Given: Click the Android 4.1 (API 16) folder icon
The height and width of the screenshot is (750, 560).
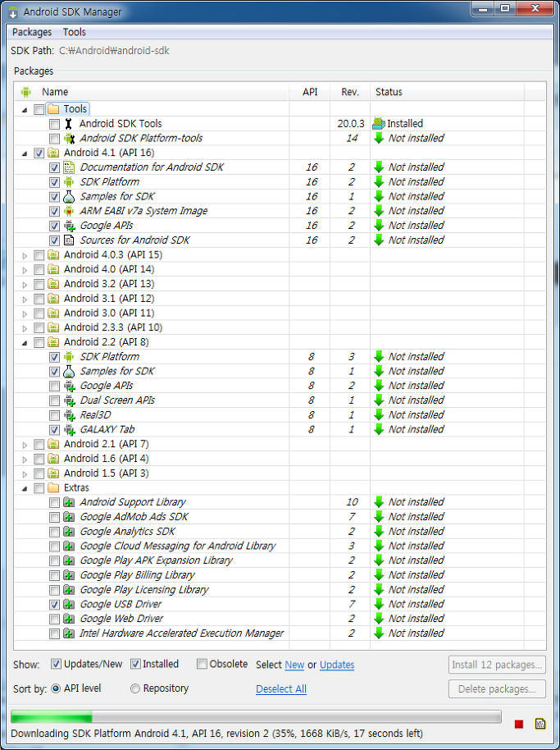Looking at the screenshot, I should 53,153.
